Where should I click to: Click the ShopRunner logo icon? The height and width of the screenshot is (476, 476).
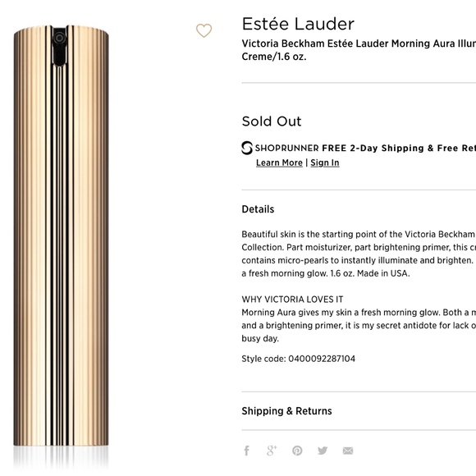click(247, 148)
